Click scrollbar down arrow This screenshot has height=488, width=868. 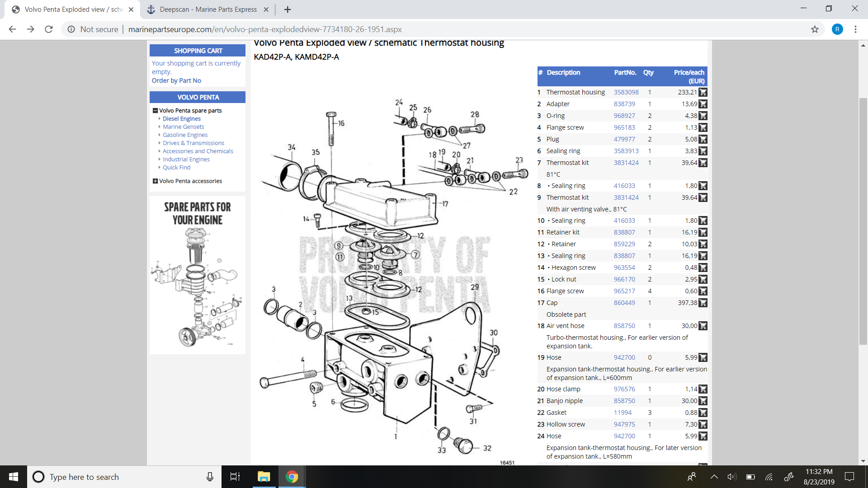point(863,461)
